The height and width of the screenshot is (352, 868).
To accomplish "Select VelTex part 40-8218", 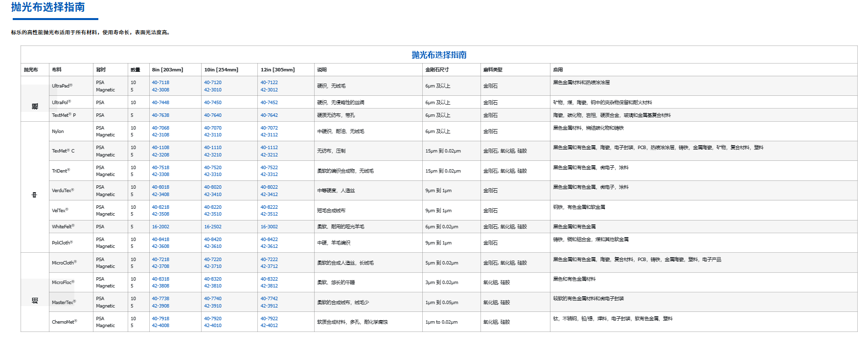I will coord(160,207).
